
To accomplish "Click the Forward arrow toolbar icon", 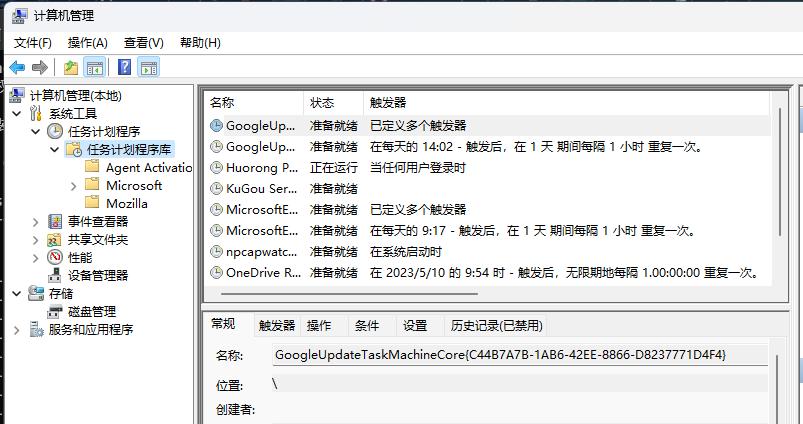I will point(40,67).
